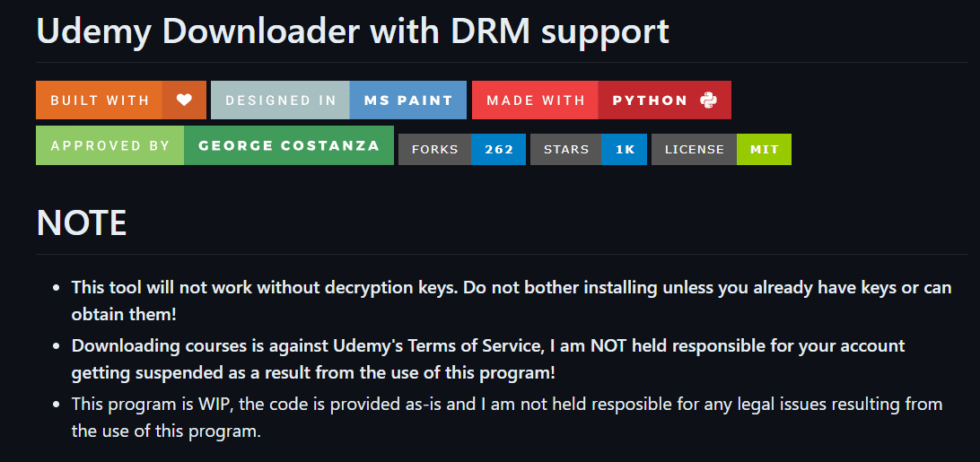Click the NOTE section heading
980x462 pixels.
pos(82,223)
